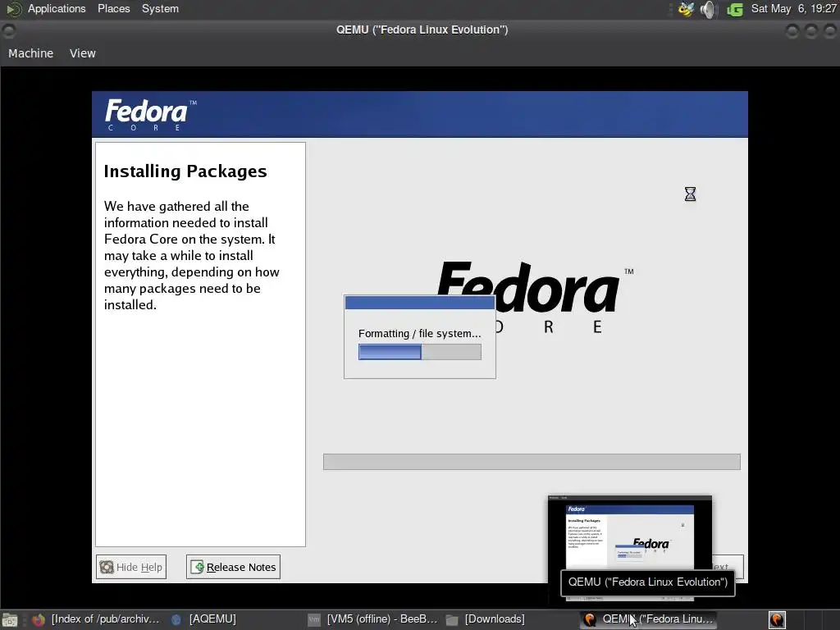This screenshot has height=630, width=840.
Task: Open the Machine menu in QEMU
Action: click(x=30, y=53)
